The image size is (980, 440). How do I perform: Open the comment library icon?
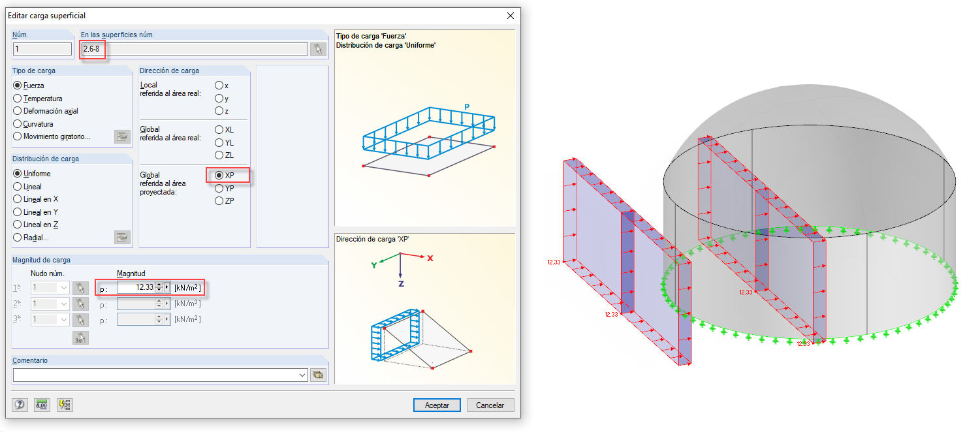click(318, 375)
